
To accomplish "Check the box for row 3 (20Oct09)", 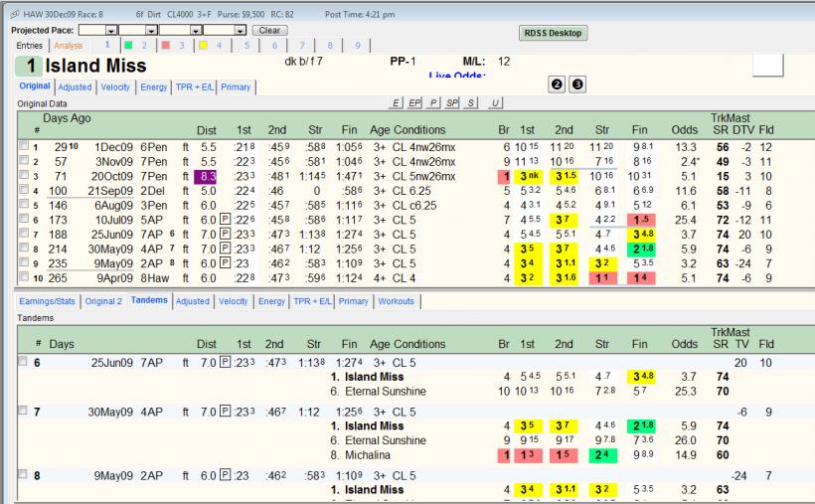I will [x=24, y=175].
